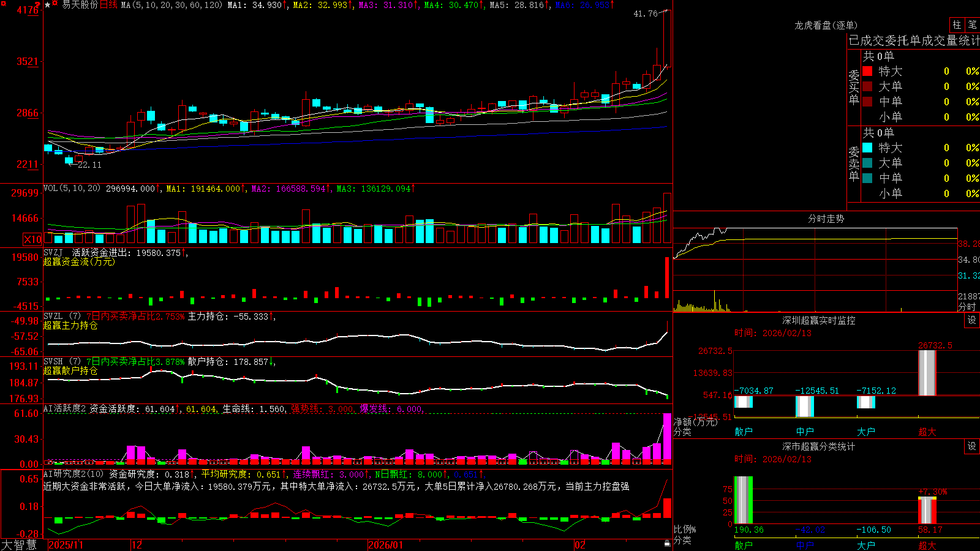Click the -7034.87 散户 net value
The height and width of the screenshot is (551, 980).
(755, 391)
